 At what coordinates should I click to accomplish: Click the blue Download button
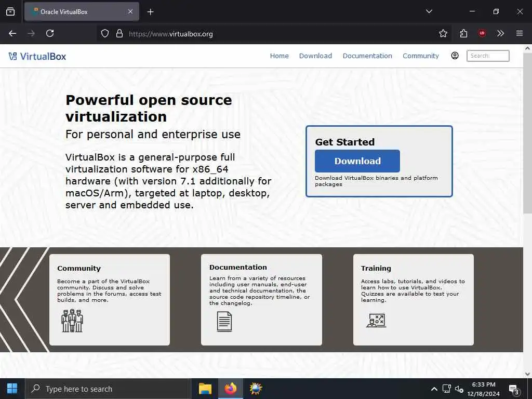pyautogui.click(x=357, y=161)
